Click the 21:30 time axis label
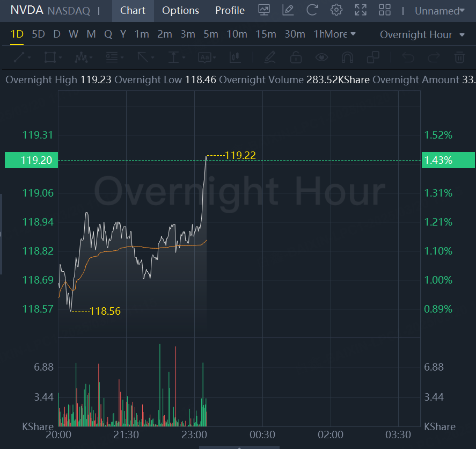This screenshot has height=449, width=476. 126,434
